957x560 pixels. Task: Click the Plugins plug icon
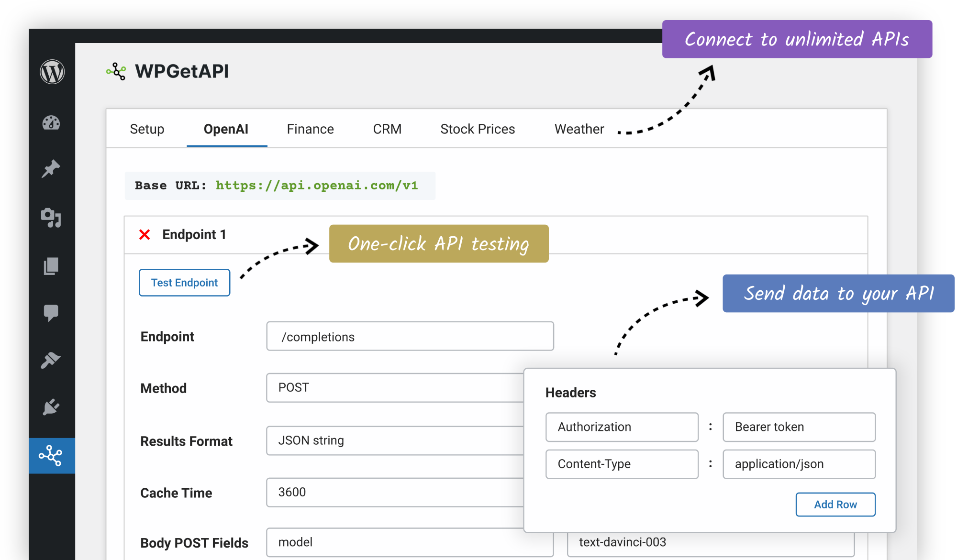52,407
